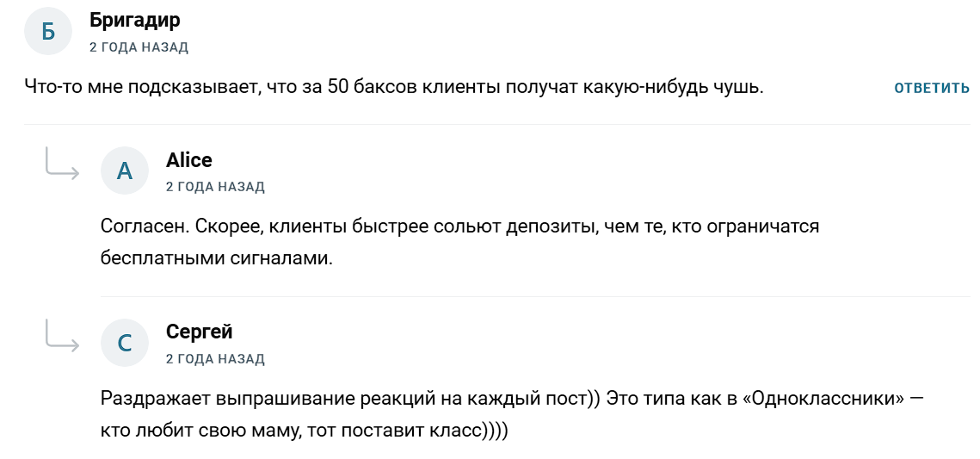Click the Alice avatar with letter A
This screenshot has height=459, width=980.
tap(125, 171)
